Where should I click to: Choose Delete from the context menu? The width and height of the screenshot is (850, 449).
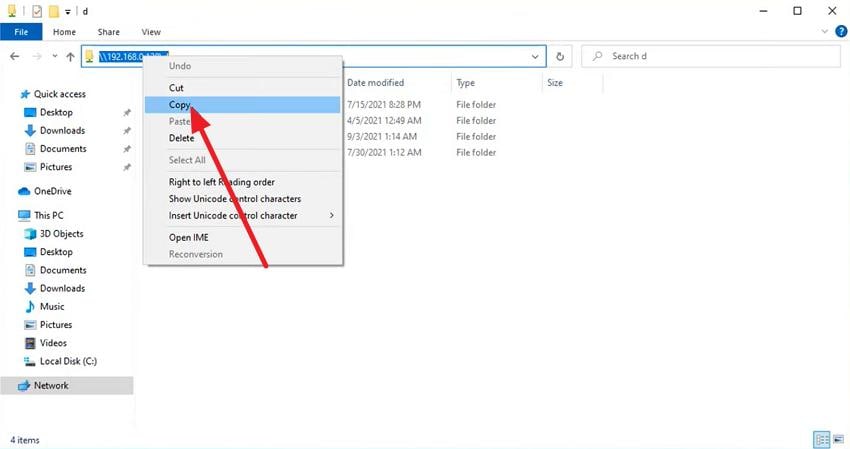tap(243, 138)
